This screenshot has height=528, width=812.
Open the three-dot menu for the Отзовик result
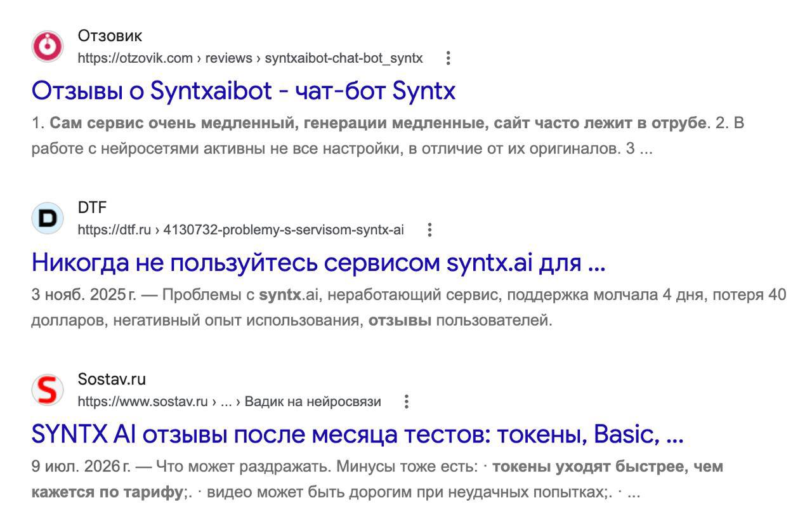pos(448,58)
